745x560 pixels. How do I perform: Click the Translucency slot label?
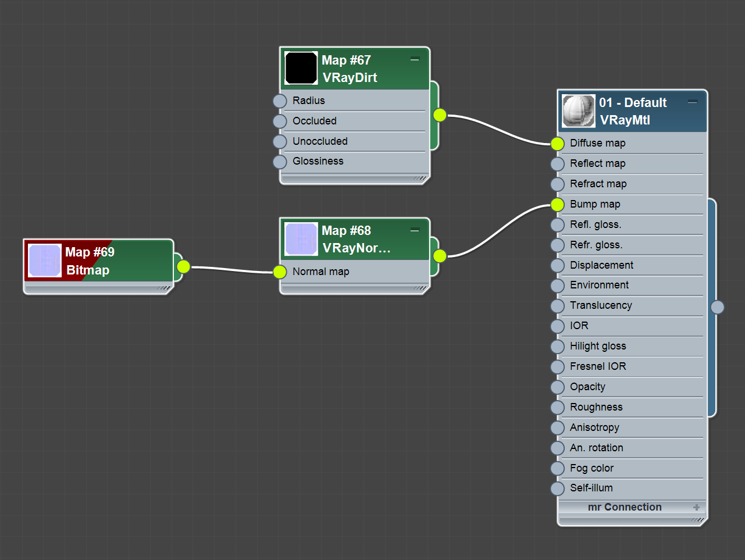point(601,305)
